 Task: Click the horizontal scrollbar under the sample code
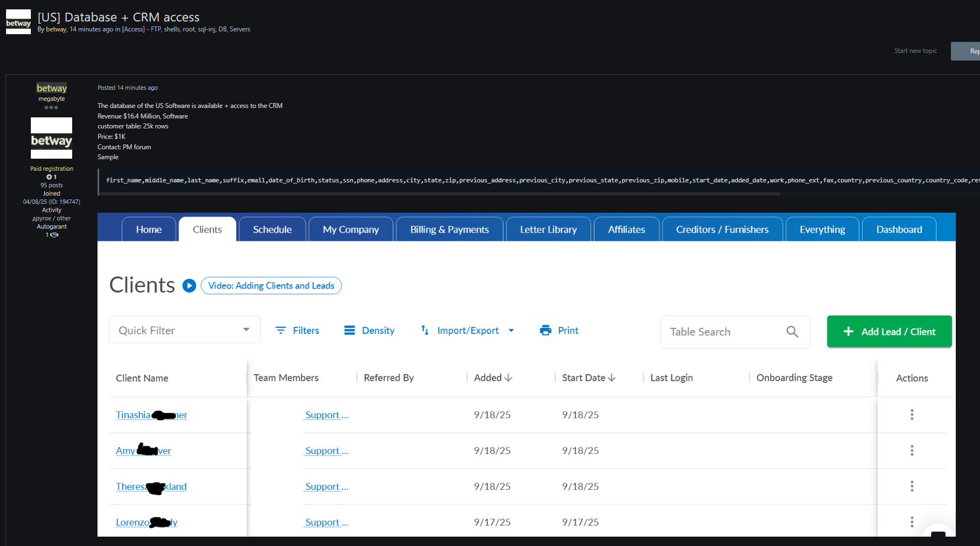pyautogui.click(x=441, y=194)
